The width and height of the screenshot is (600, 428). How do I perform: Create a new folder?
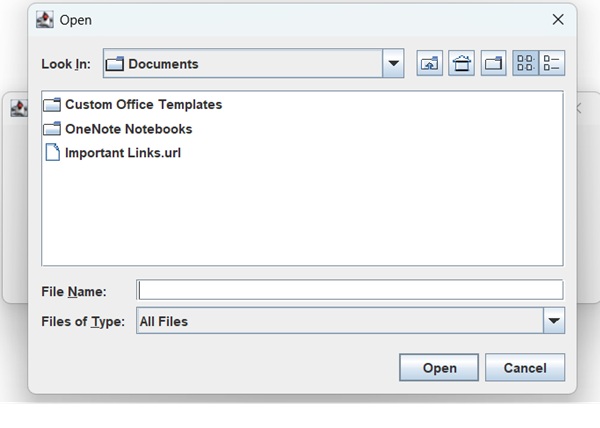(494, 64)
